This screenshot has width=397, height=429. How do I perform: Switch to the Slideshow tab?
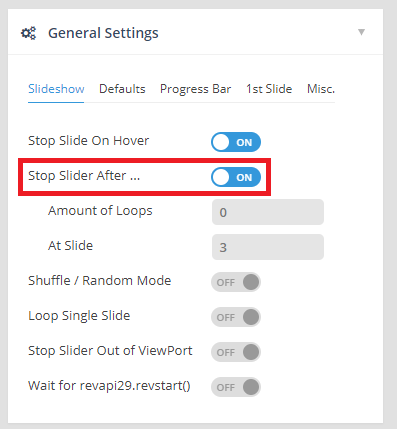pos(56,89)
